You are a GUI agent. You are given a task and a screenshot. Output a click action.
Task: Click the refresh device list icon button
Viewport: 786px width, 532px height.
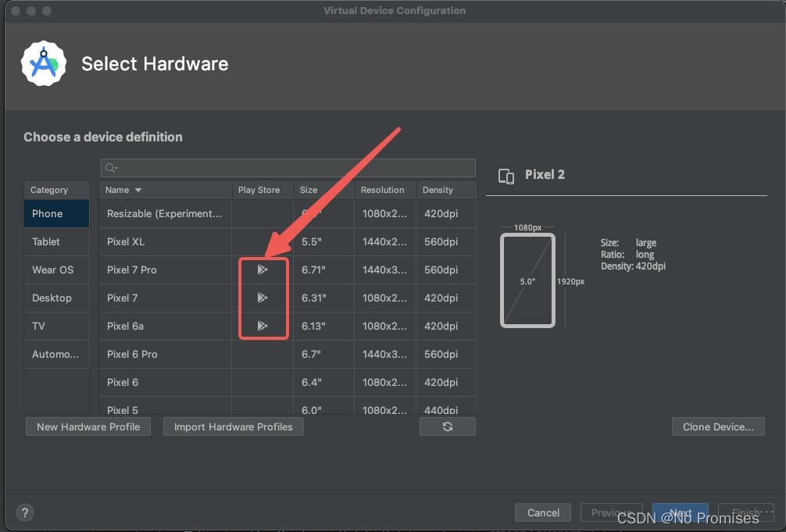(448, 427)
